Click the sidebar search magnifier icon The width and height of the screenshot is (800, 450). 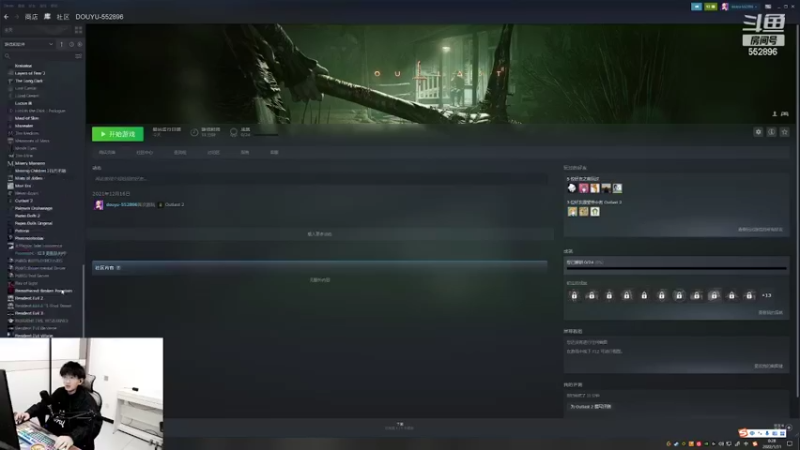[x=7, y=56]
